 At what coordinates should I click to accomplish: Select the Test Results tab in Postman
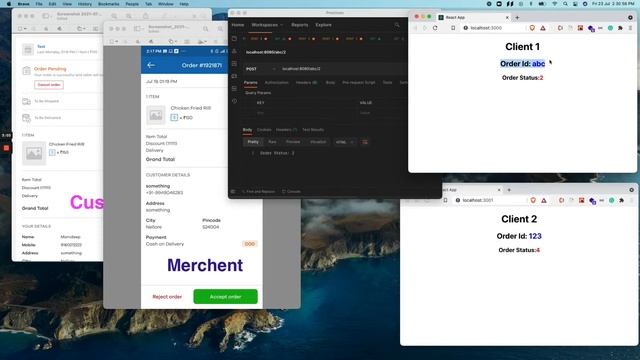(x=313, y=130)
